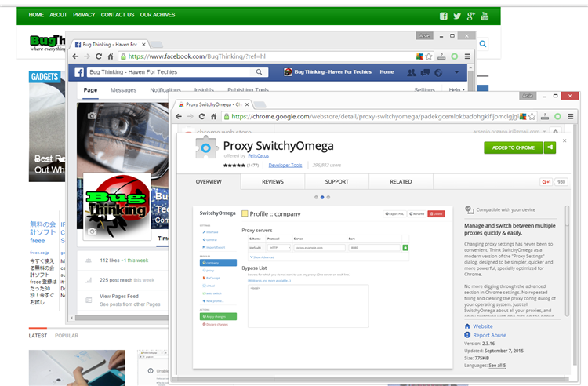
Task: Click Report Abuse link
Action: coord(490,335)
